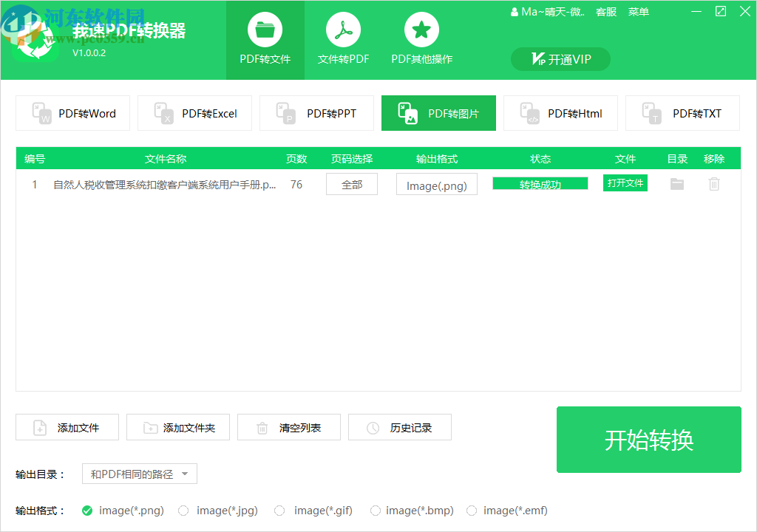This screenshot has width=757, height=532.
Task: Open the 菜单 menu
Action: [x=638, y=11]
